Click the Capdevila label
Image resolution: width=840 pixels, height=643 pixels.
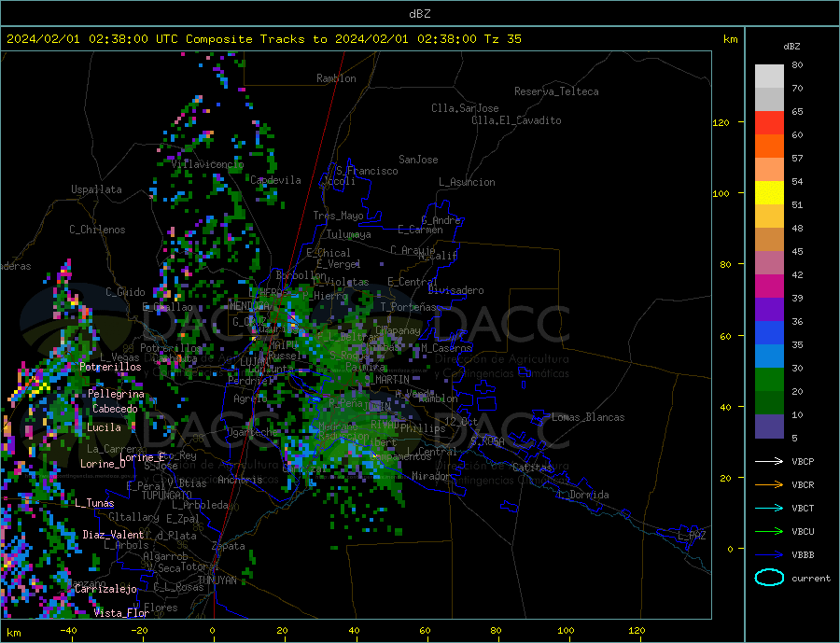(x=275, y=180)
